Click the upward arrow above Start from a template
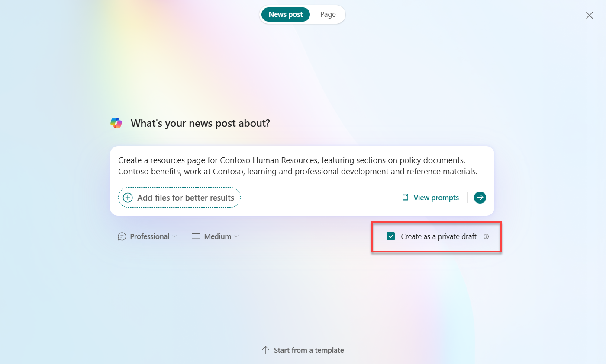 click(264, 350)
